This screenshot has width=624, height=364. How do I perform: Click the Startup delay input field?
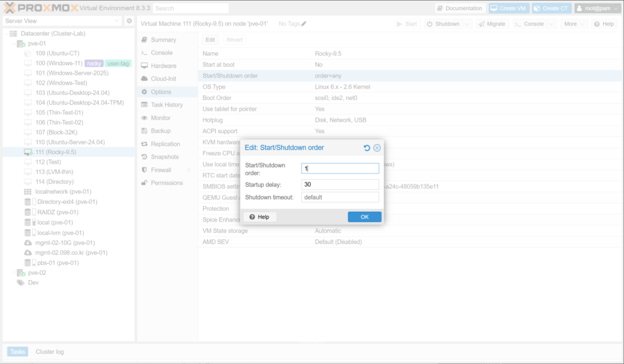[x=340, y=184]
